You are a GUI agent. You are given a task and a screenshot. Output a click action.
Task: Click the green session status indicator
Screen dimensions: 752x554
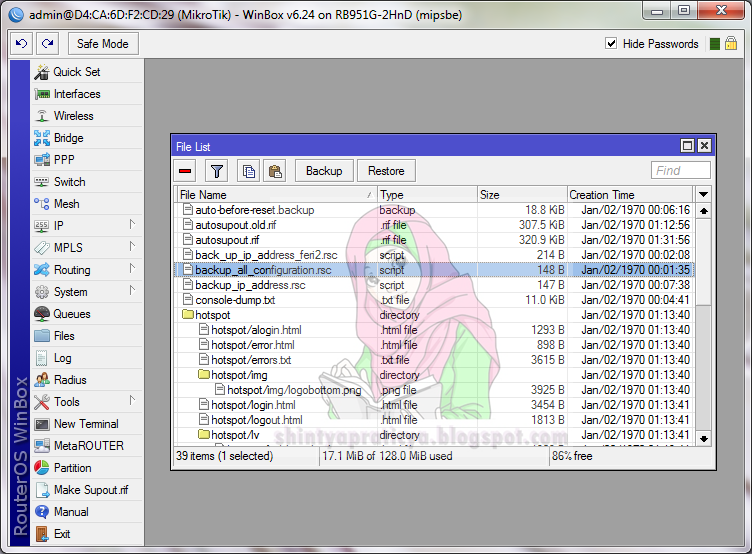715,44
